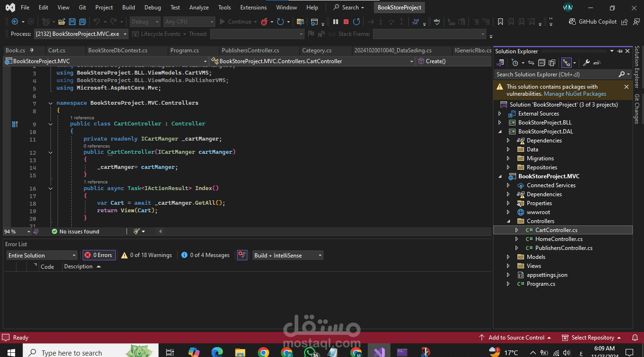Open the Create() member dropdown
This screenshot has height=357, width=644.
[453, 61]
